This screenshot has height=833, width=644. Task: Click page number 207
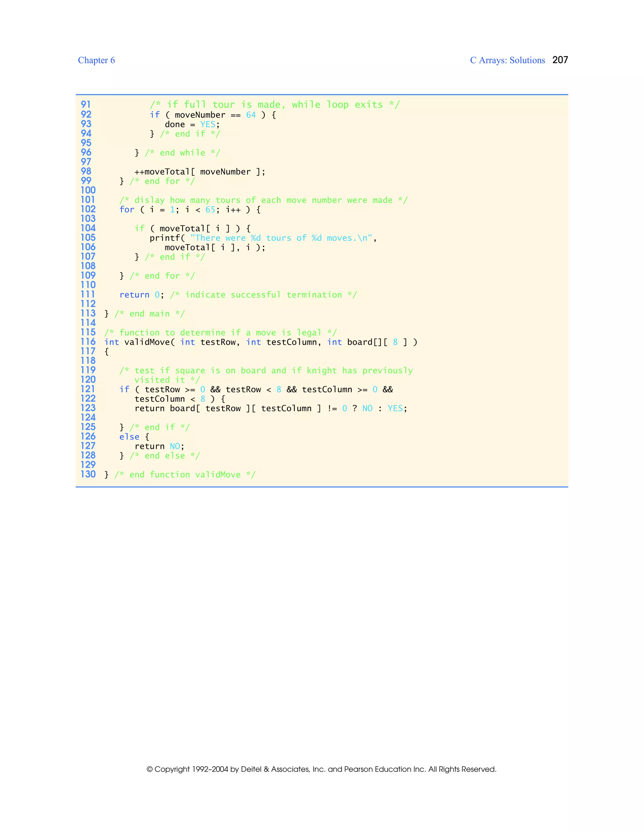tap(560, 60)
